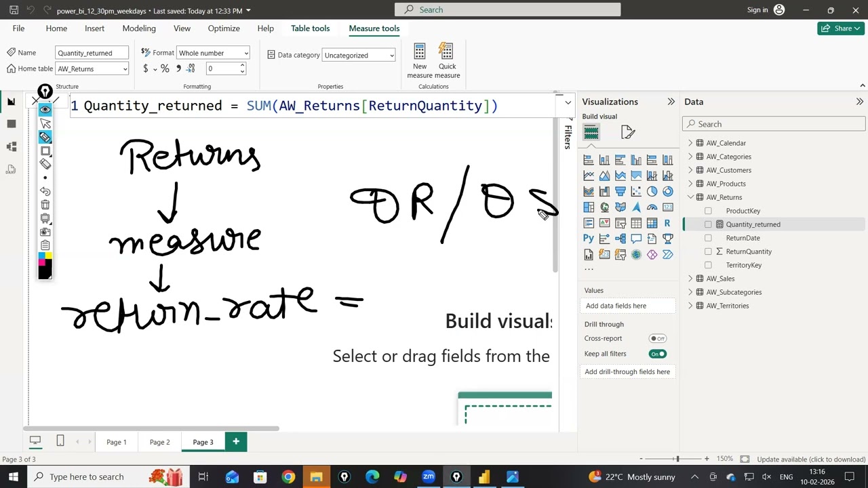Toggle Keep all filters switch
The image size is (868, 488).
[658, 354]
